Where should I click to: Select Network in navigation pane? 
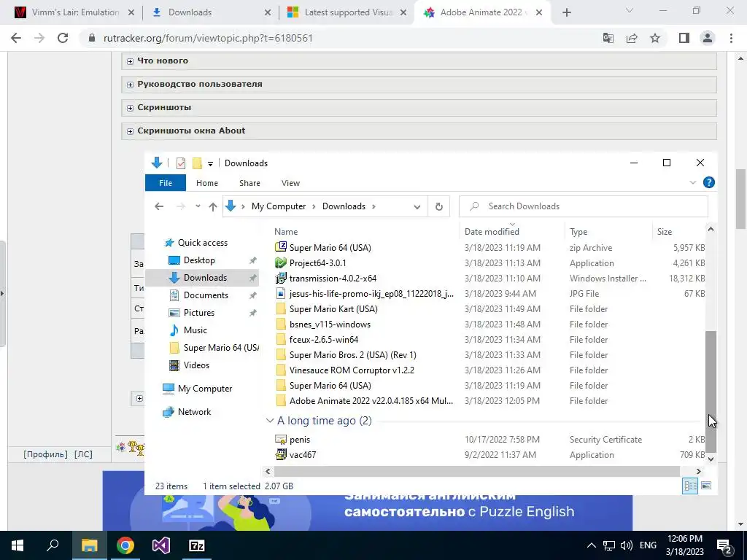click(x=194, y=412)
